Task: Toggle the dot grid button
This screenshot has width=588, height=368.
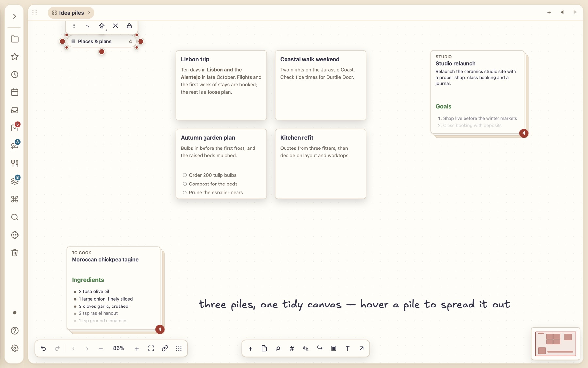Action: [179, 348]
